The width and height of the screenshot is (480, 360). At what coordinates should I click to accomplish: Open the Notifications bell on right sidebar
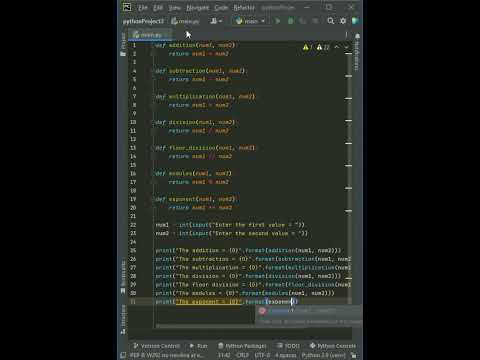point(357,36)
